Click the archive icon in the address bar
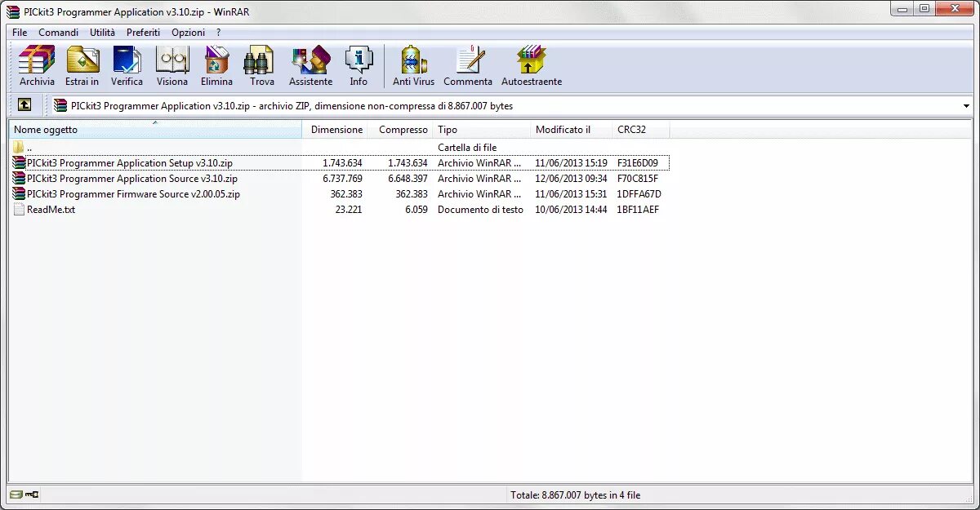This screenshot has width=980, height=510. pyautogui.click(x=60, y=105)
